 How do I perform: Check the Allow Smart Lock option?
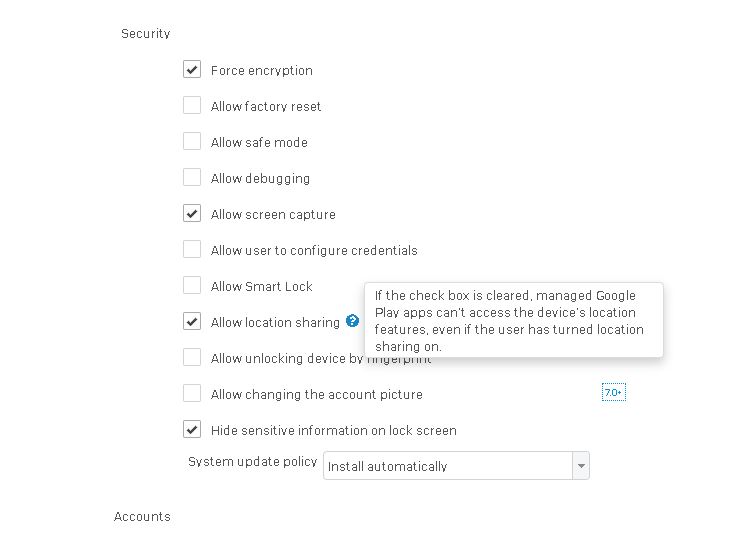click(x=192, y=285)
